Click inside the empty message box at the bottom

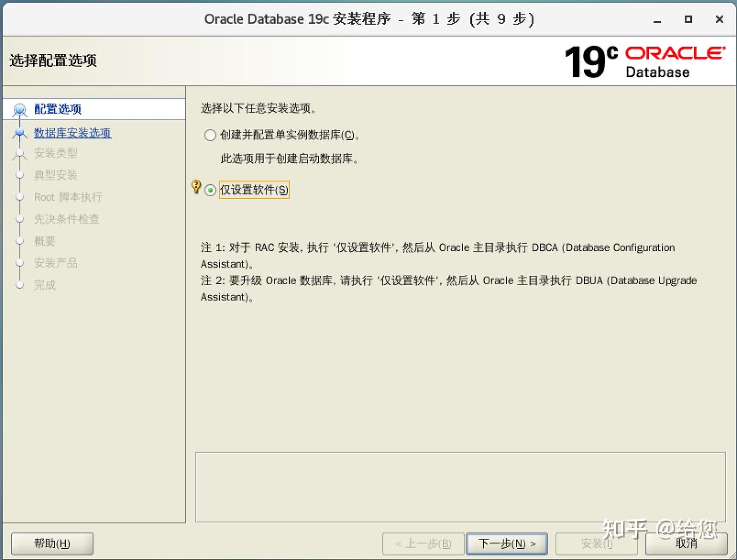click(461, 486)
